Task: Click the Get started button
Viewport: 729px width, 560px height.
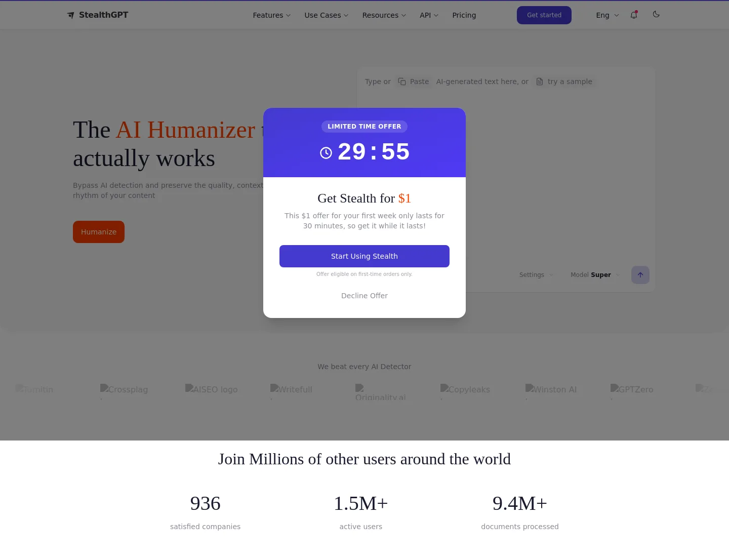Action: 544,15
